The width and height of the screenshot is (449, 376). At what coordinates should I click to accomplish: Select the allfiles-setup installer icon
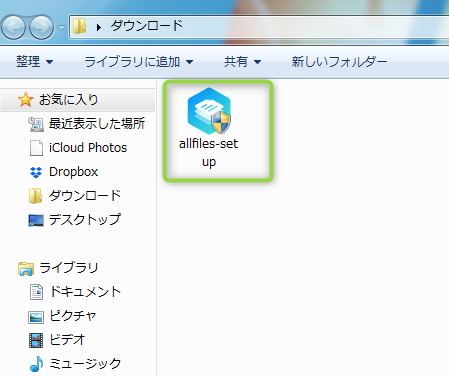[209, 111]
